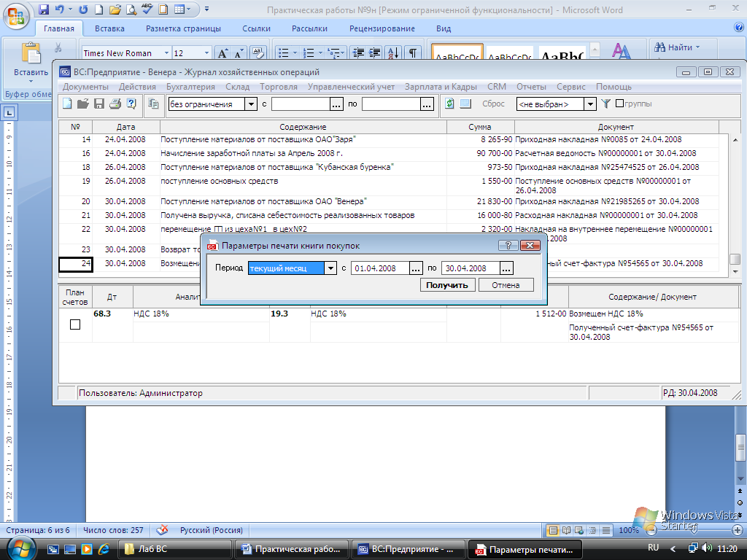The height and width of the screenshot is (560, 747).
Task: Click the volume icon in the system tray
Action: coord(708,548)
